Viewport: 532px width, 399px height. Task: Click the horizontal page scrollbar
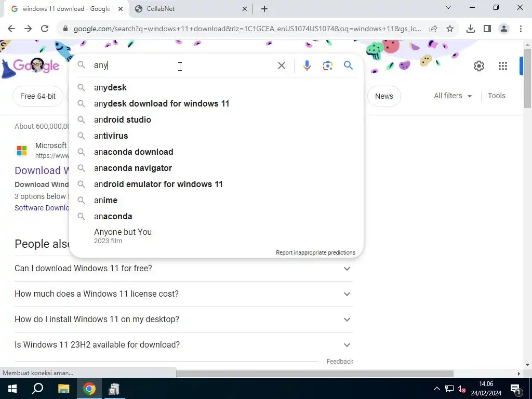click(x=315, y=374)
